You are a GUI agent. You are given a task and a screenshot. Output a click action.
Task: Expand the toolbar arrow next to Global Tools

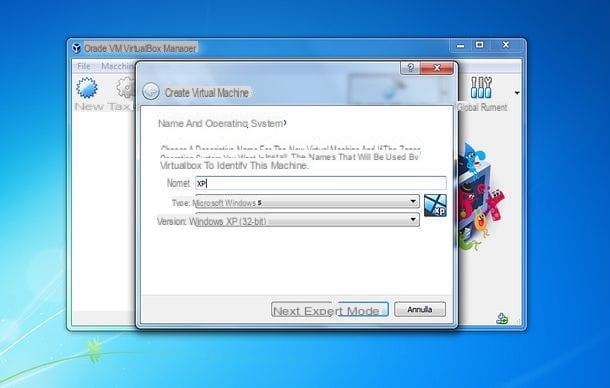click(x=517, y=93)
